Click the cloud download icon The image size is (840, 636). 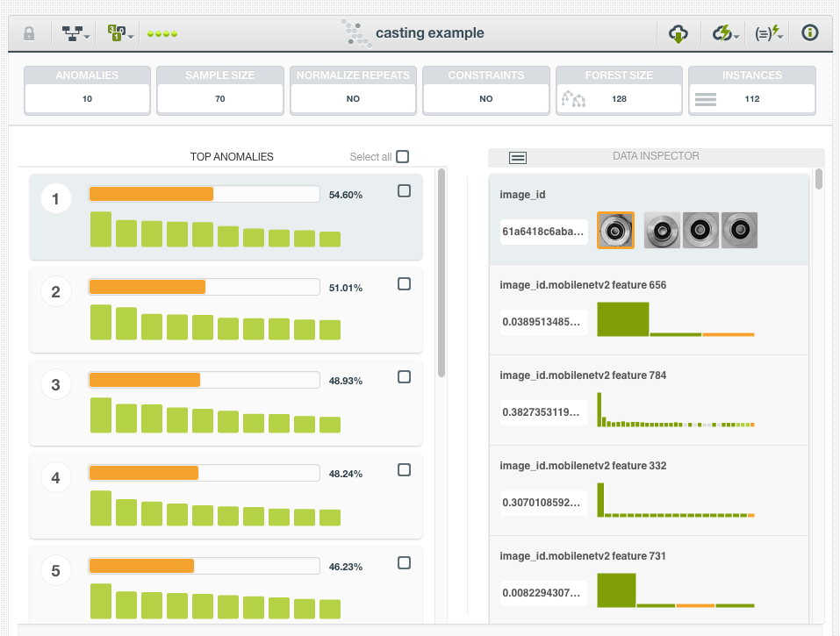pos(678,33)
